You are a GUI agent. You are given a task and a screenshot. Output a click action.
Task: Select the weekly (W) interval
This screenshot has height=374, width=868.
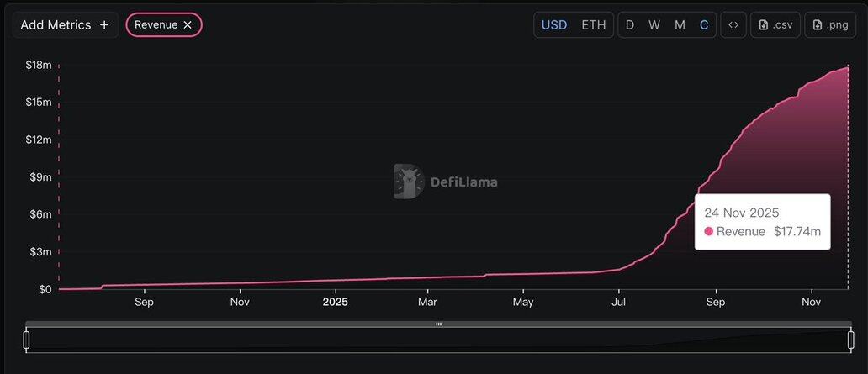pyautogui.click(x=654, y=25)
